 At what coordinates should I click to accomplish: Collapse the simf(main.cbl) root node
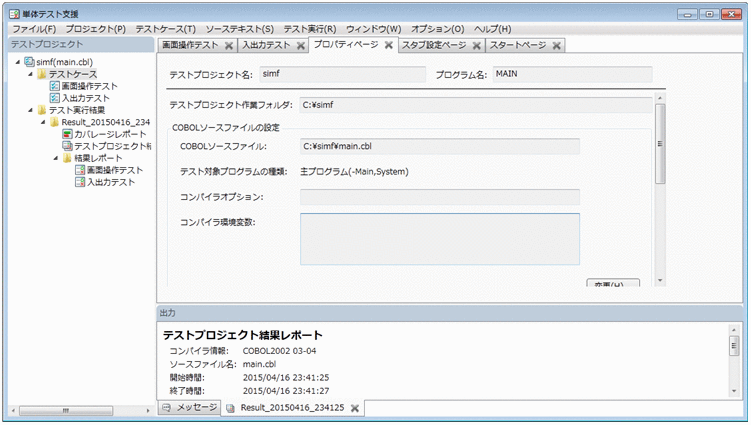pos(18,62)
